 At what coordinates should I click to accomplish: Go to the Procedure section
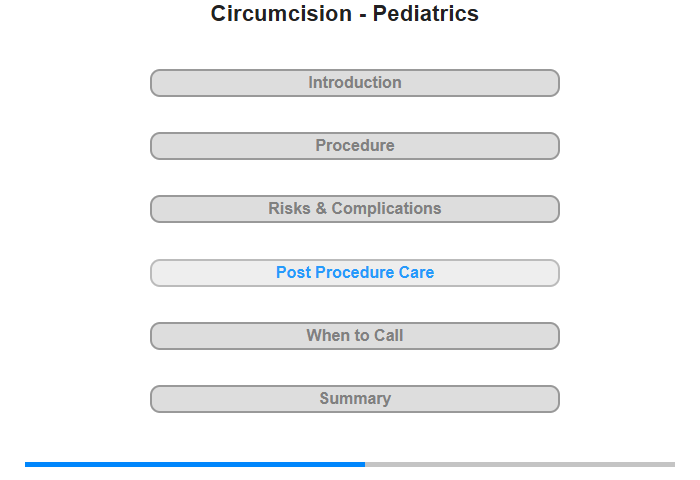tap(355, 146)
